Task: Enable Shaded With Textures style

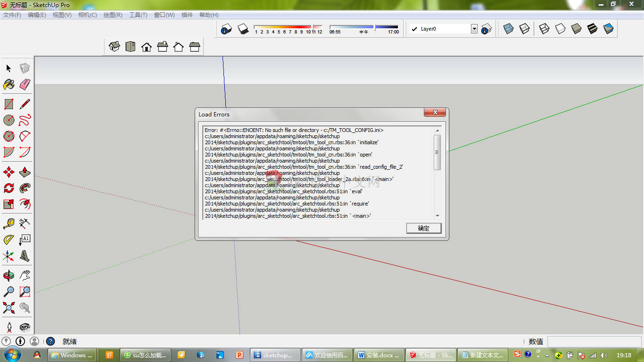Action: 593,29
